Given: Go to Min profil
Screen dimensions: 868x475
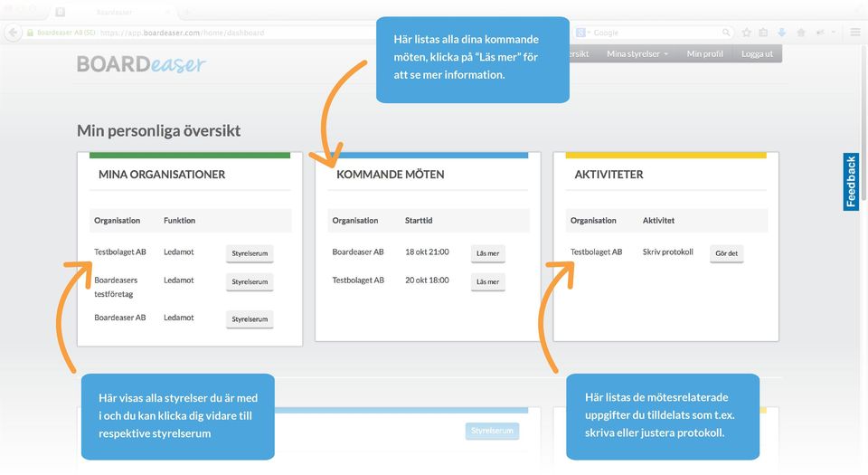Looking at the screenshot, I should [704, 53].
